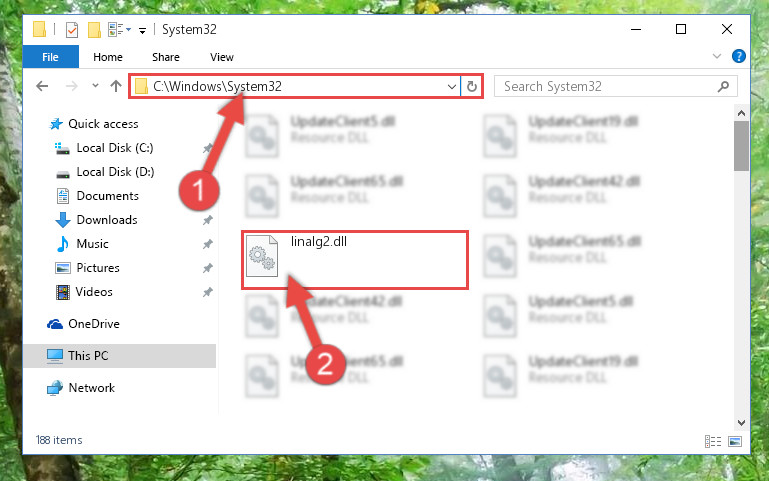
Task: Switch to the View ribbon tab
Action: (x=222, y=57)
